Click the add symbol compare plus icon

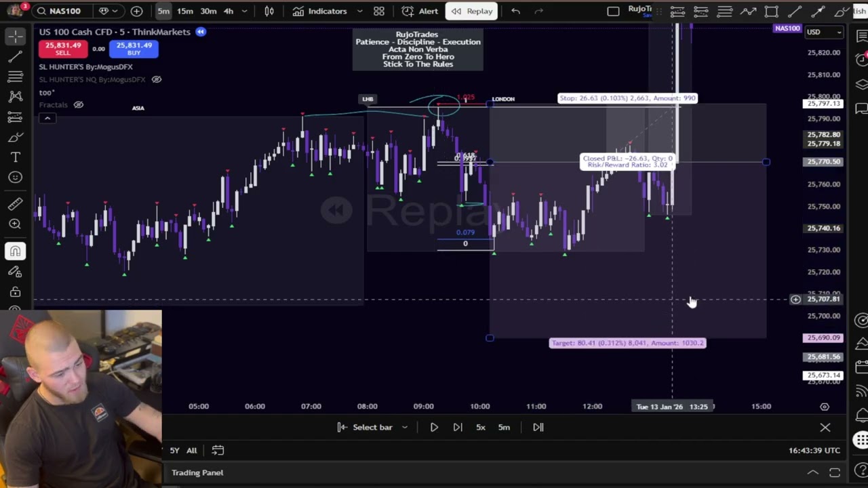pyautogui.click(x=137, y=11)
